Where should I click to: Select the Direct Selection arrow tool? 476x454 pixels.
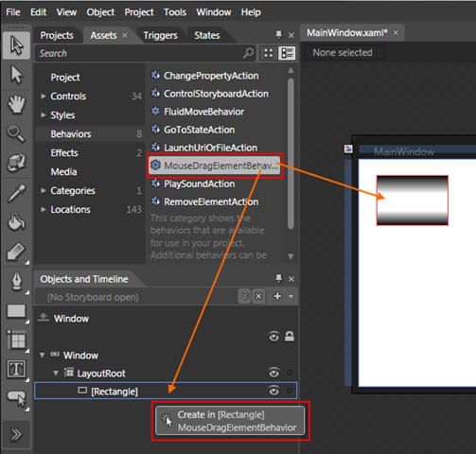coord(16,75)
